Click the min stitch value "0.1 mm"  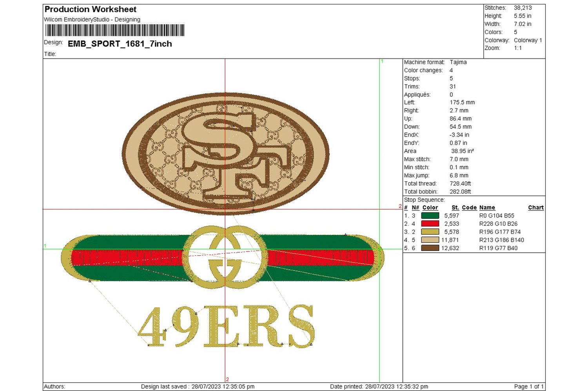tap(459, 167)
